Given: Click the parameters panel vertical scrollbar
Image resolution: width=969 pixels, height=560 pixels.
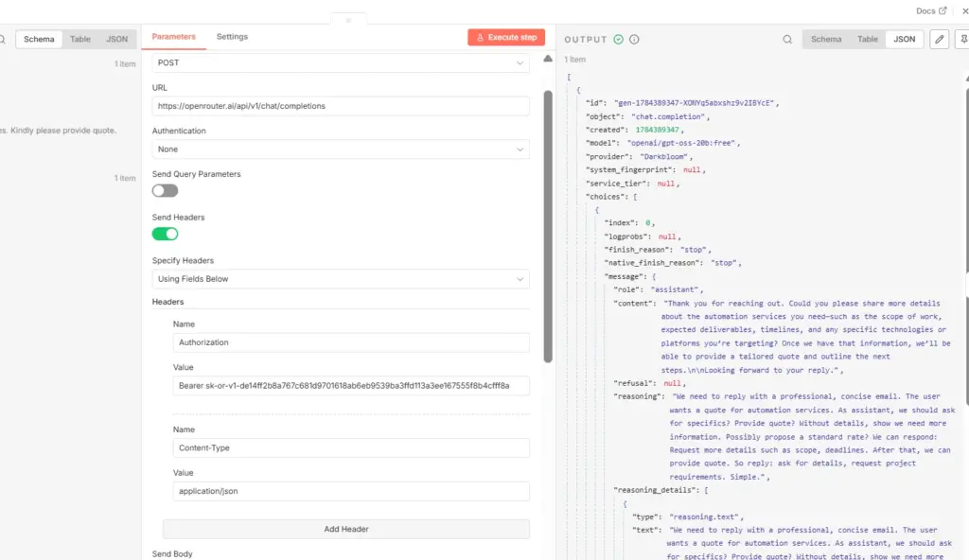Looking at the screenshot, I should tap(548, 226).
